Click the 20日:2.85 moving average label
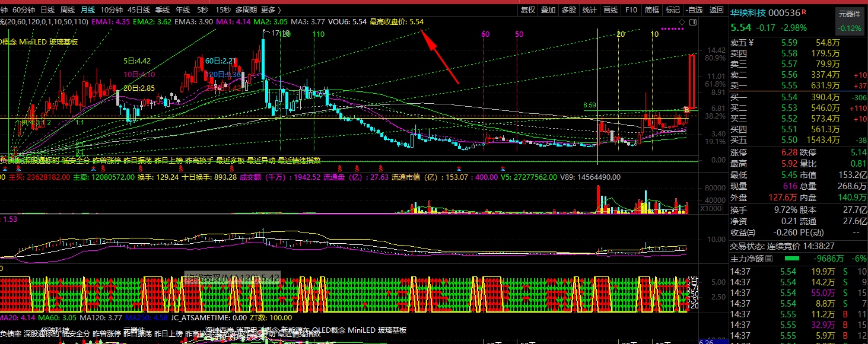The width and height of the screenshot is (868, 344). (x=139, y=88)
